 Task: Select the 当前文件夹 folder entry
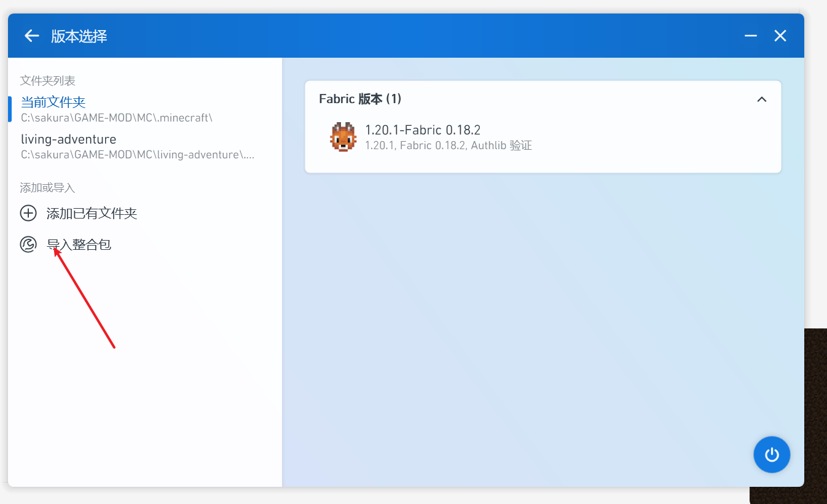53,102
